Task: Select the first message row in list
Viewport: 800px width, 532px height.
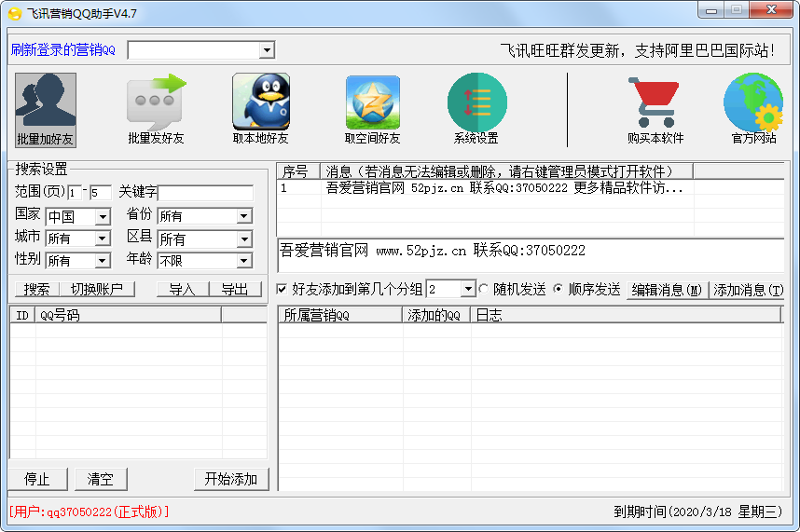Action: [x=503, y=188]
